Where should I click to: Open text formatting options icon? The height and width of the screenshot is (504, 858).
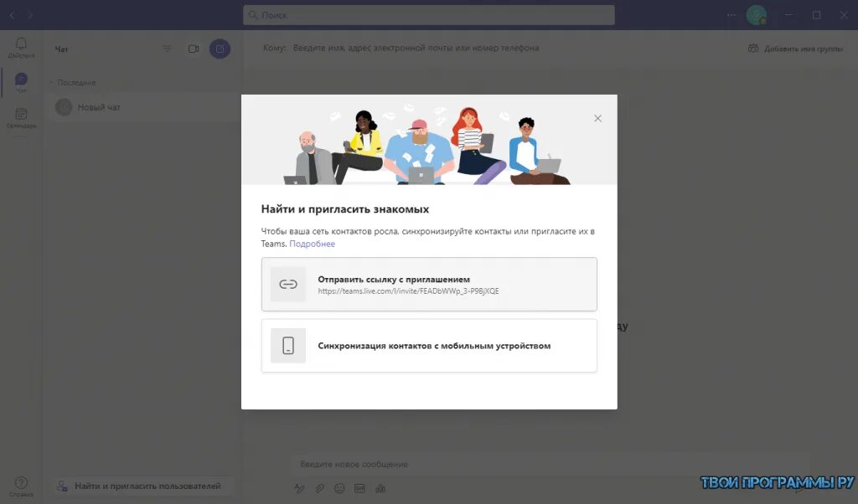click(299, 489)
